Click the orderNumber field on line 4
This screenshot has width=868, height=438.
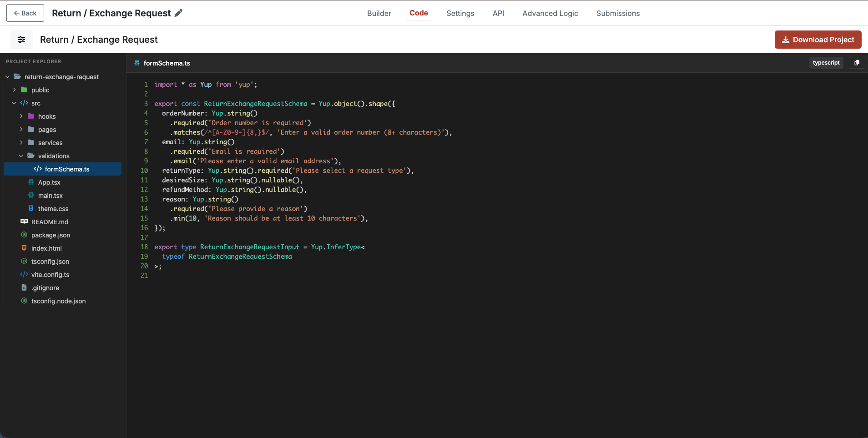[x=182, y=113]
